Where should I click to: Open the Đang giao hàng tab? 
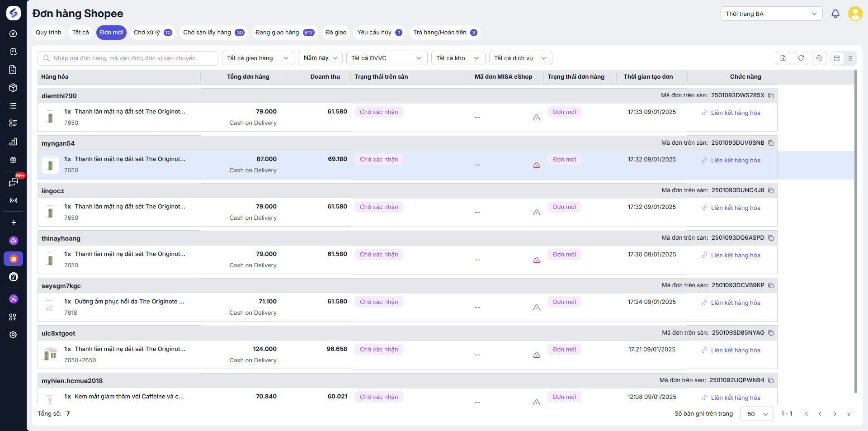pos(284,33)
